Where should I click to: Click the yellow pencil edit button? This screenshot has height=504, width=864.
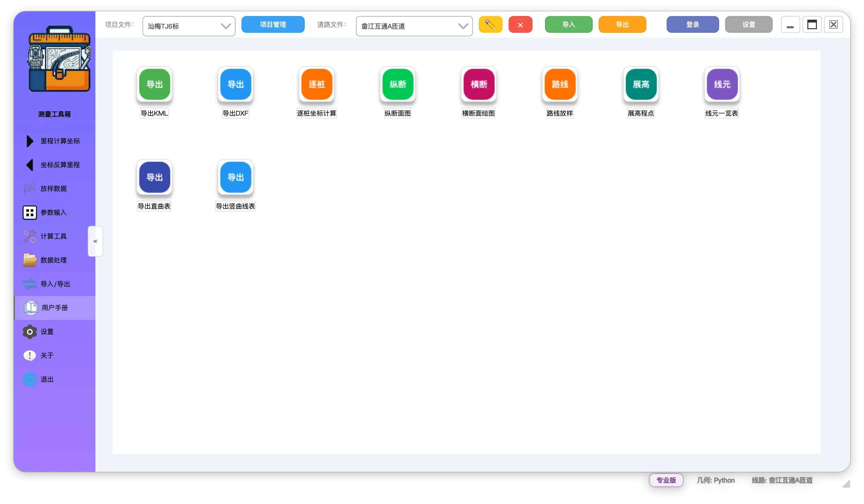491,25
